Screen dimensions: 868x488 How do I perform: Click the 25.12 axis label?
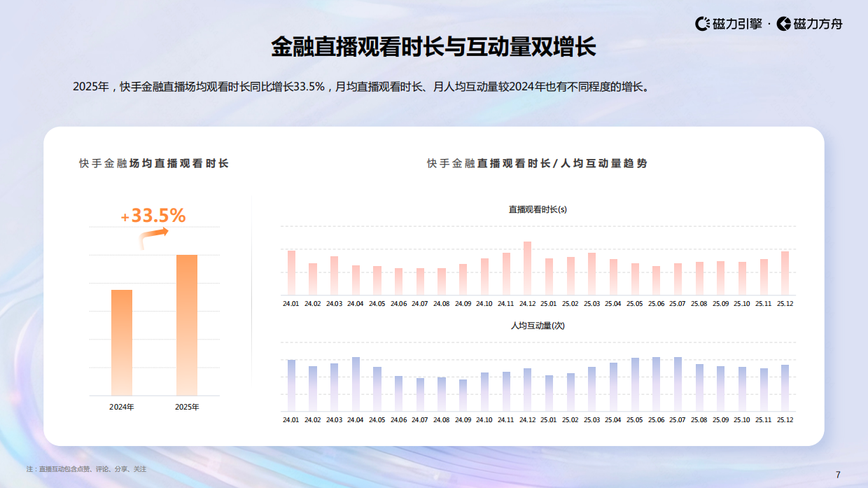coord(786,305)
